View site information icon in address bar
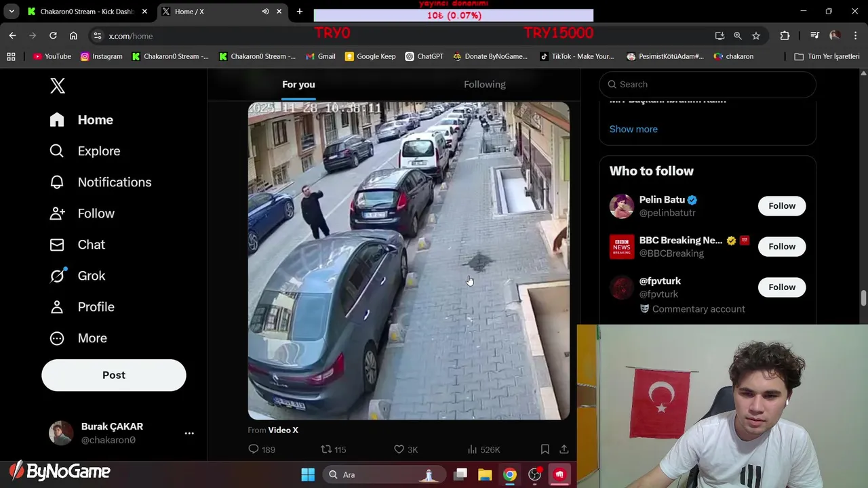Viewport: 868px width, 488px height. 98,36
